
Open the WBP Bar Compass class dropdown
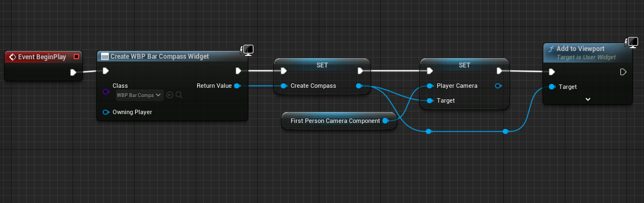139,95
